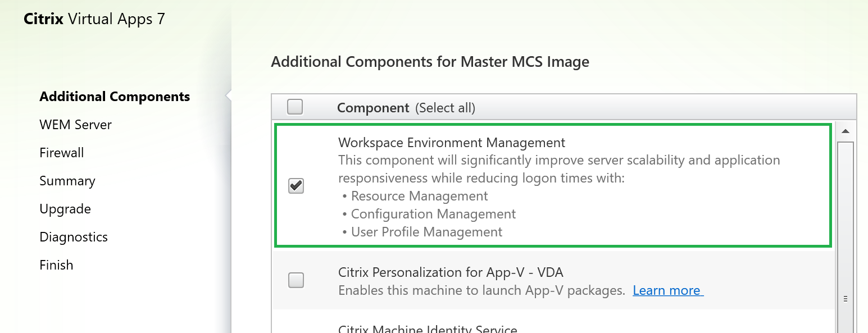Open the Summary step
Screen dimensions: 868x333
pyautogui.click(x=67, y=181)
